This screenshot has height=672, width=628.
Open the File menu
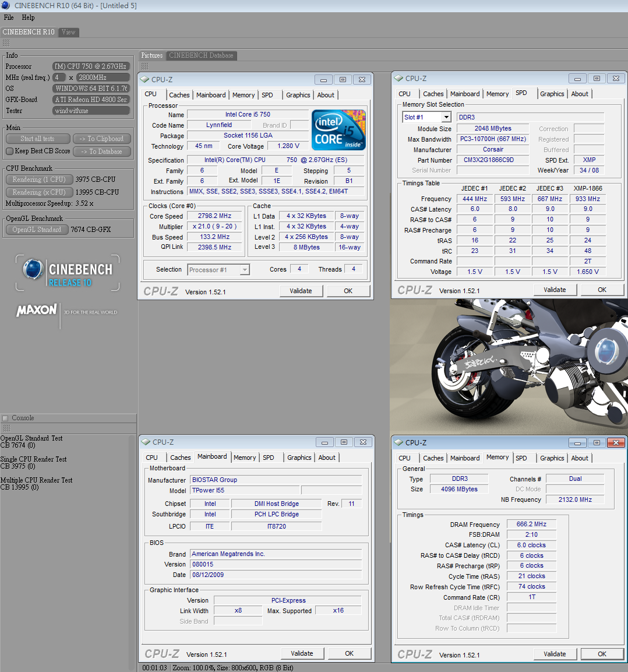[x=9, y=17]
